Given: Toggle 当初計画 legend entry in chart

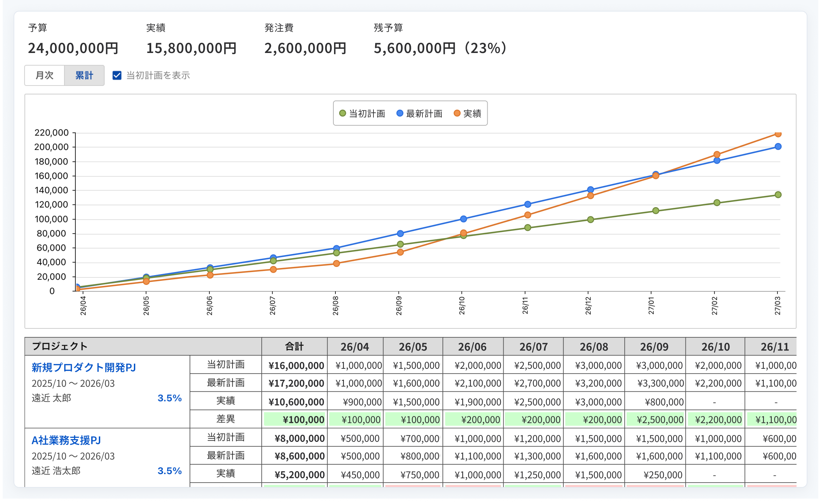Looking at the screenshot, I should 362,113.
